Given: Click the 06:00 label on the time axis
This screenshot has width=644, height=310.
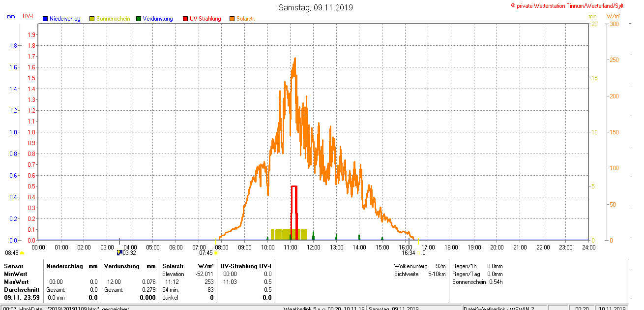Looking at the screenshot, I should (176, 247).
